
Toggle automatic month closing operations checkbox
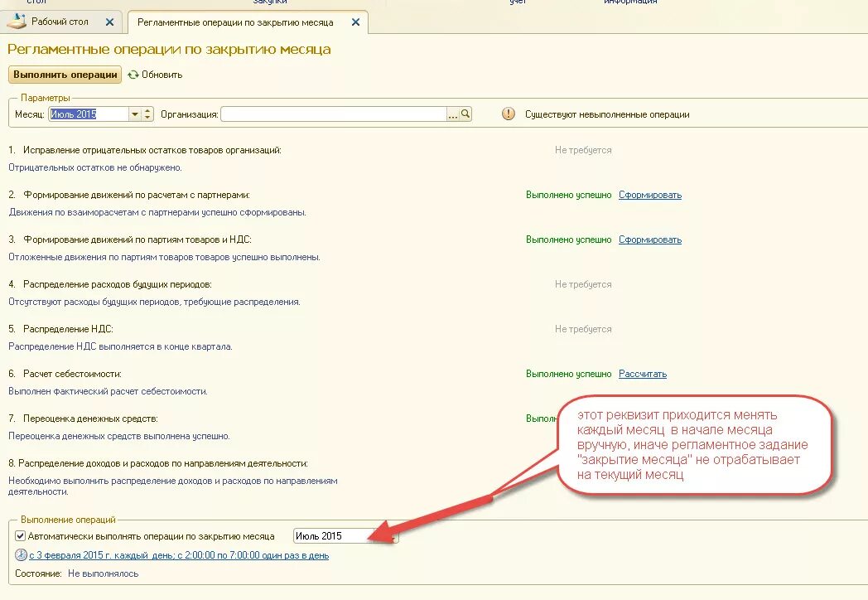(20, 535)
